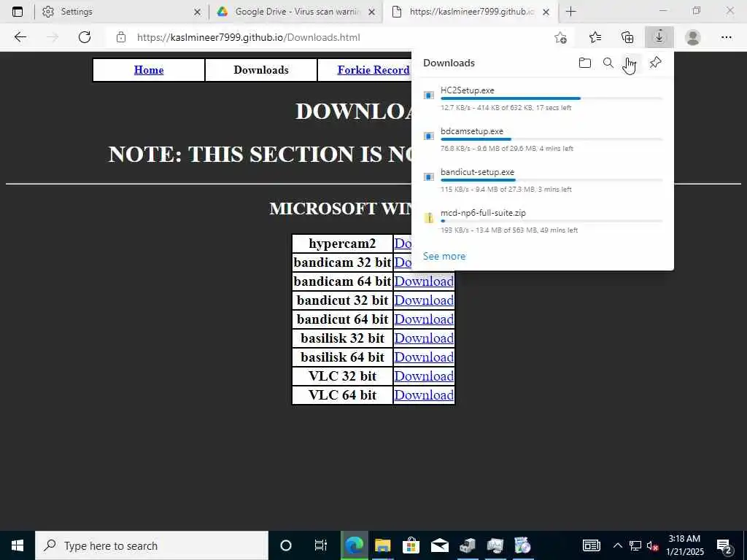Download bandicut 64 bit
This screenshot has height=560, width=747.
(x=424, y=319)
